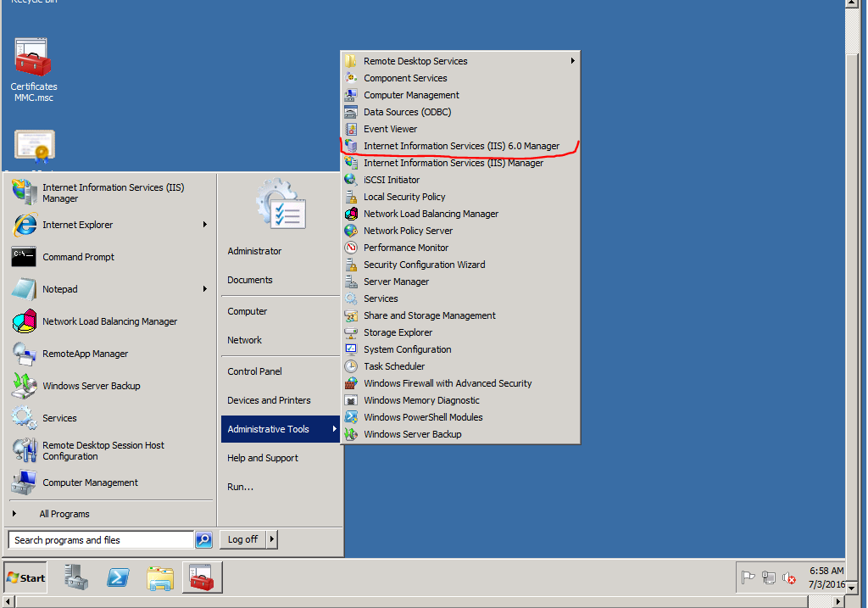Image resolution: width=868 pixels, height=608 pixels.
Task: Click the search magnifier button
Action: (203, 539)
